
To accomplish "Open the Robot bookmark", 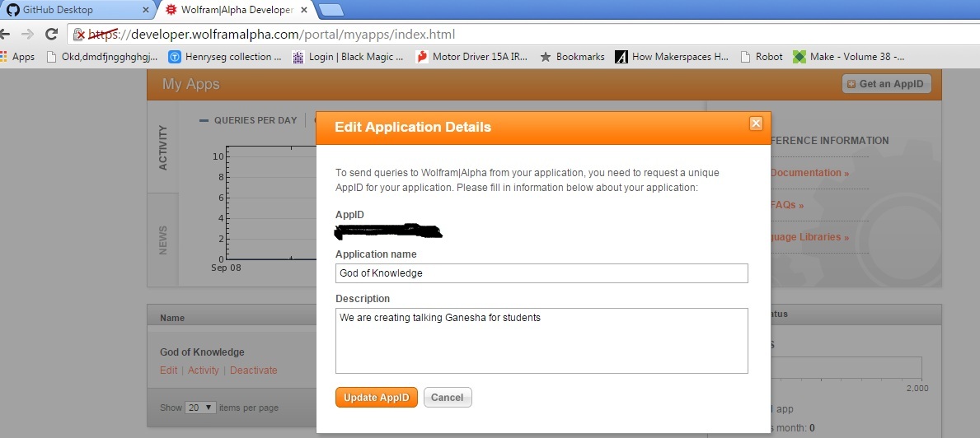I will [762, 57].
